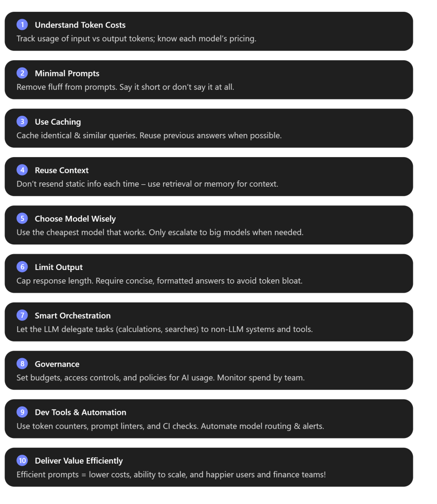Image resolution: width=437 pixels, height=504 pixels.
Task: Select the Deliver Value Efficiently title
Action: pos(79,461)
